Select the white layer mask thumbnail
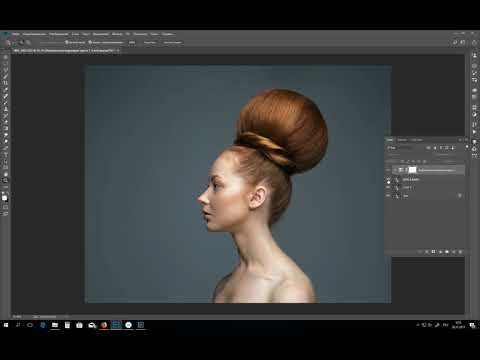 coord(413,170)
